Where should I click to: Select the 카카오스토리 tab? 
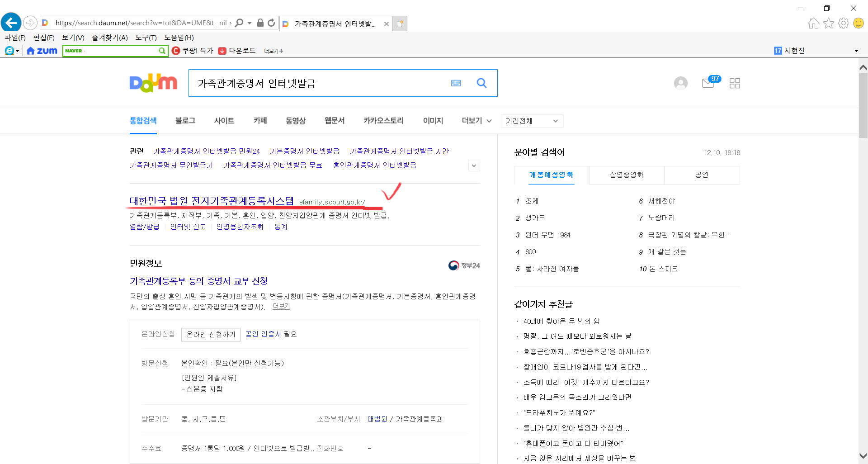coord(383,121)
